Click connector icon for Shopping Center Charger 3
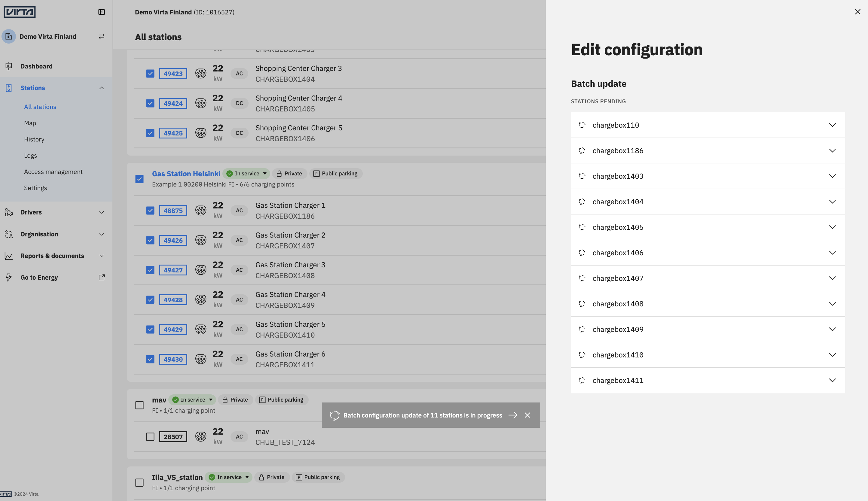The width and height of the screenshot is (868, 501). pos(201,74)
